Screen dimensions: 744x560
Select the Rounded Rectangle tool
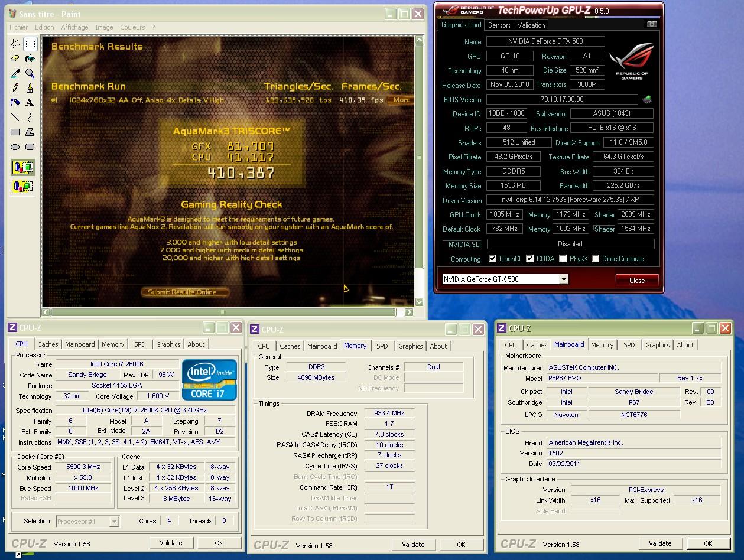(x=30, y=147)
